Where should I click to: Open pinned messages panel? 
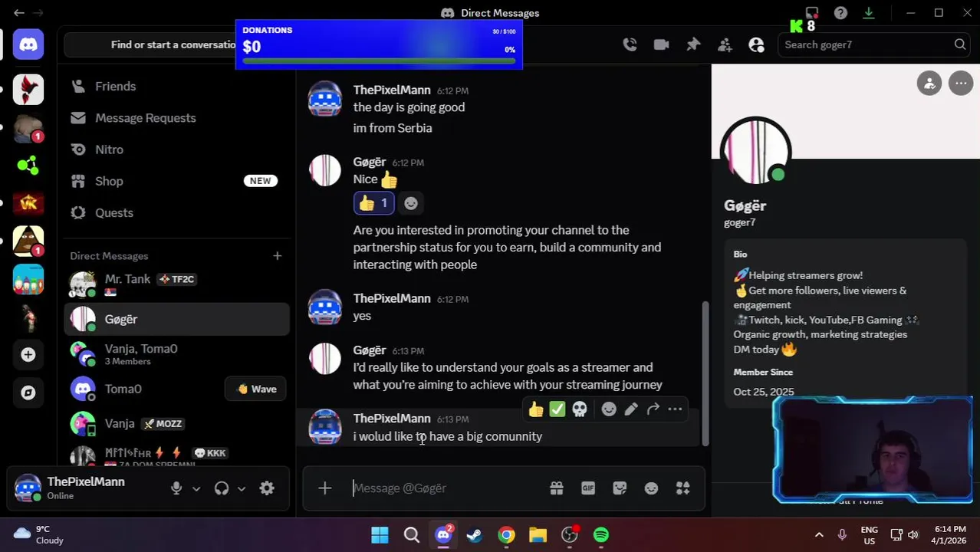coord(693,44)
